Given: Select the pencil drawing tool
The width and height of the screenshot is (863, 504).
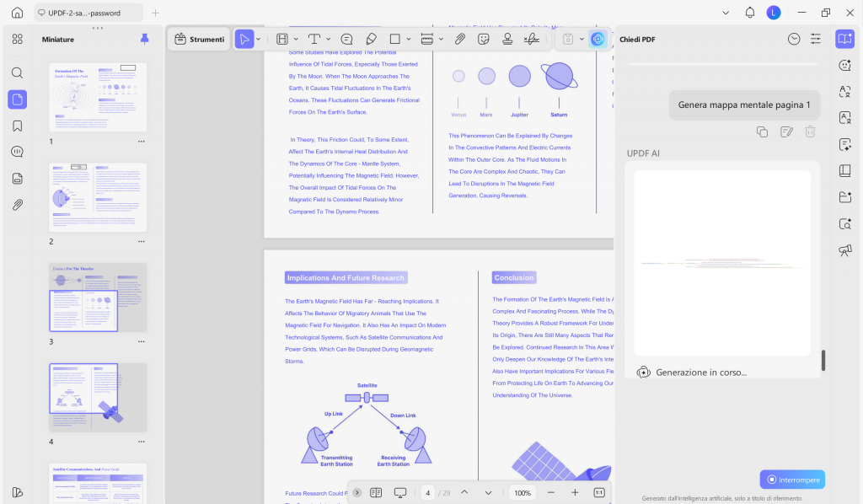Looking at the screenshot, I should coord(372,39).
